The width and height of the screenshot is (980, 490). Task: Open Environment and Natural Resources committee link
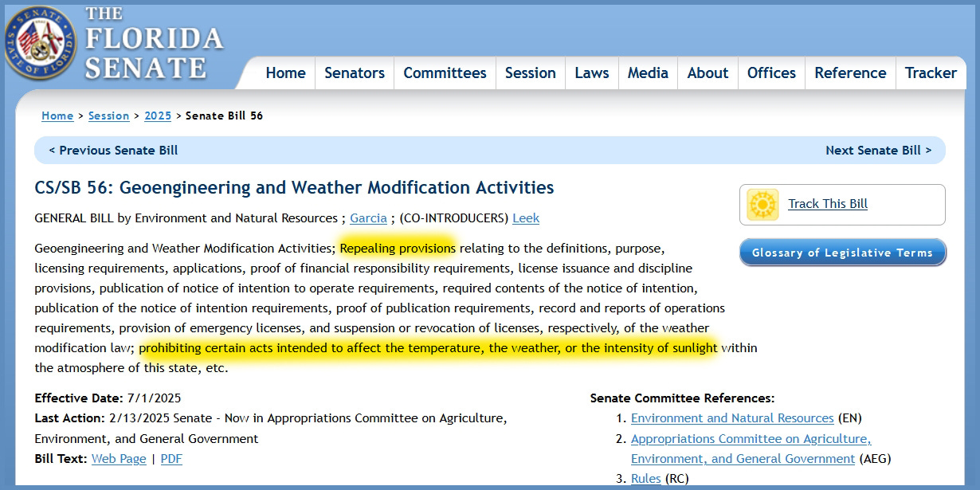point(732,418)
